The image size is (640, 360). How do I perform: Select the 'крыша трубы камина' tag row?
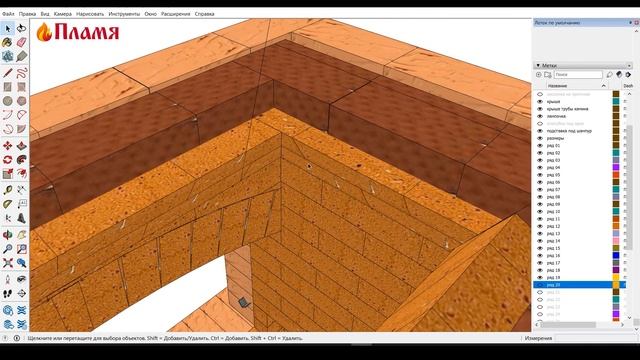pos(580,109)
